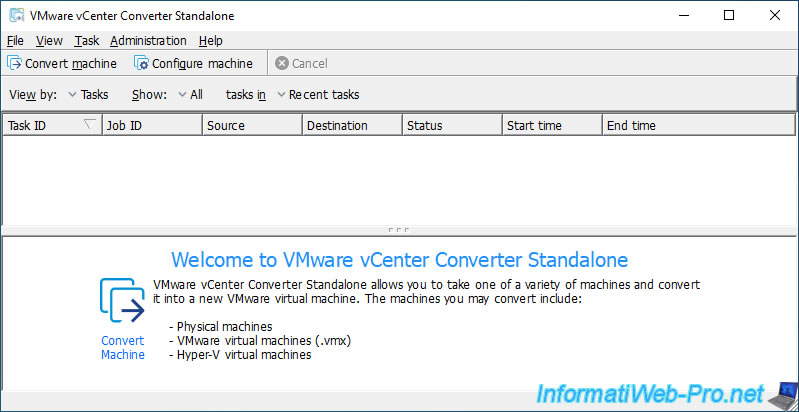Viewport: 799px width, 412px height.
Task: Click the Task ID sort arrow
Action: point(90,125)
